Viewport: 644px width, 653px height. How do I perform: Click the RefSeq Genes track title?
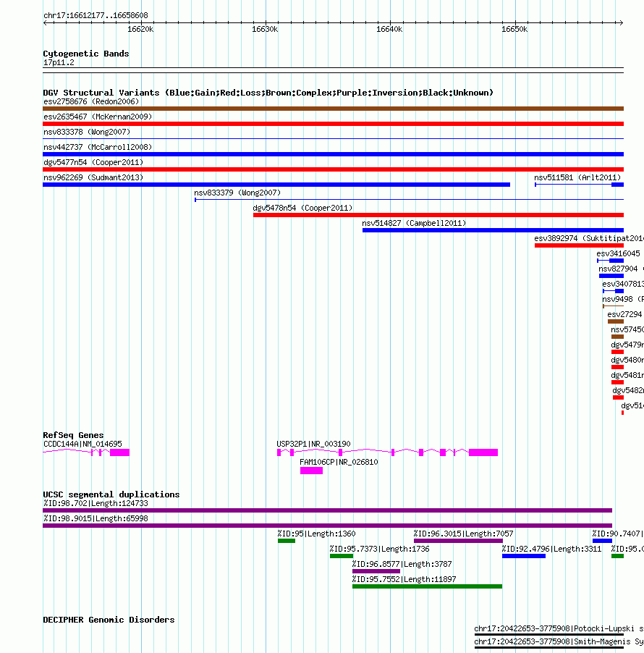point(73,435)
